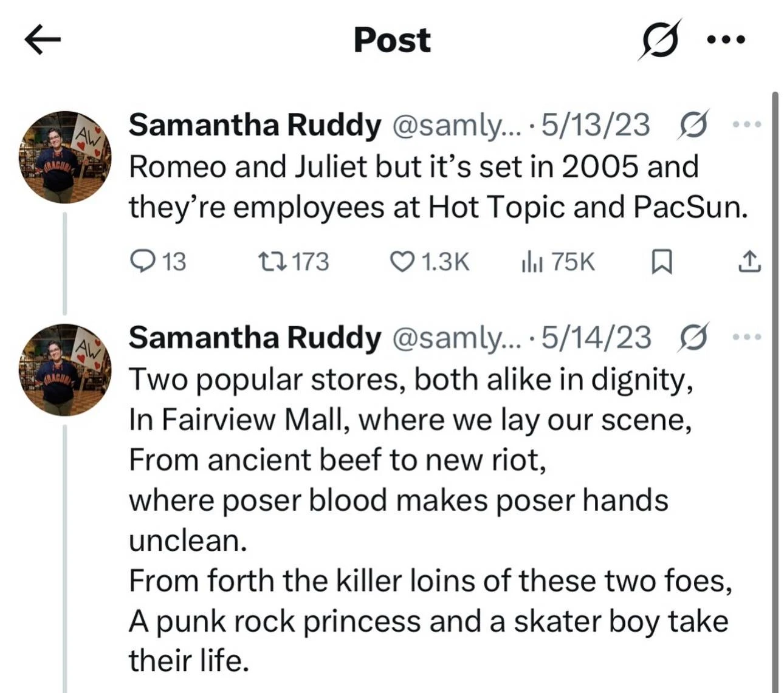Open more options on the 5/13/23 tweet
Image resolution: width=784 pixels, height=693 pixels.
746,125
